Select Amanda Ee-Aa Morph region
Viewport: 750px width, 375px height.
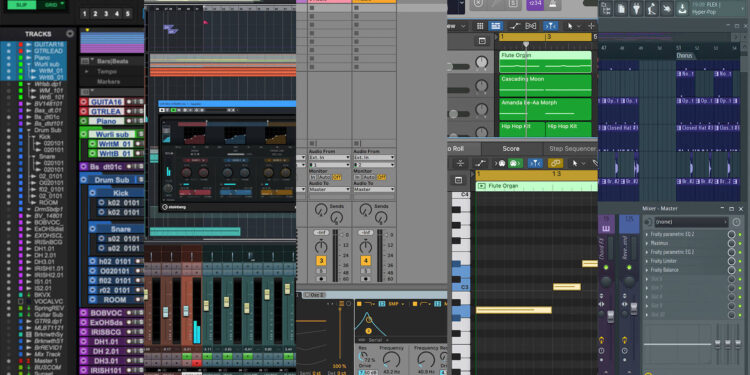click(545, 109)
